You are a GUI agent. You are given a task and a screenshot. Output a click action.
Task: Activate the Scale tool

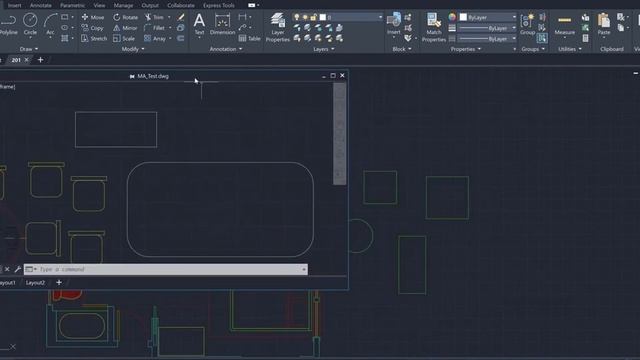tap(124, 38)
